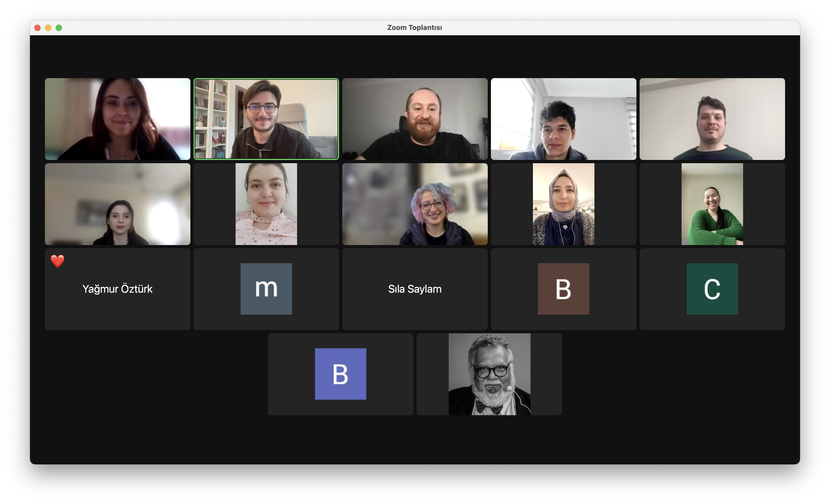Click video of man in gray hoodie

coord(563,119)
